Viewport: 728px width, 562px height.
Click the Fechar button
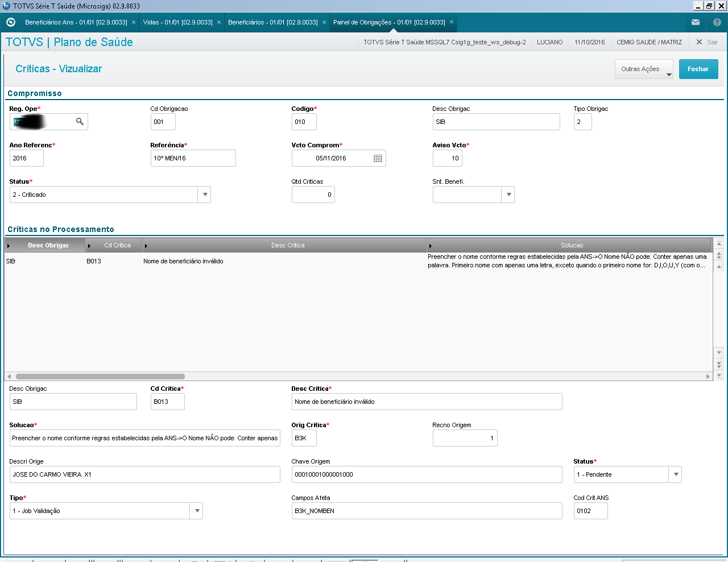[698, 69]
